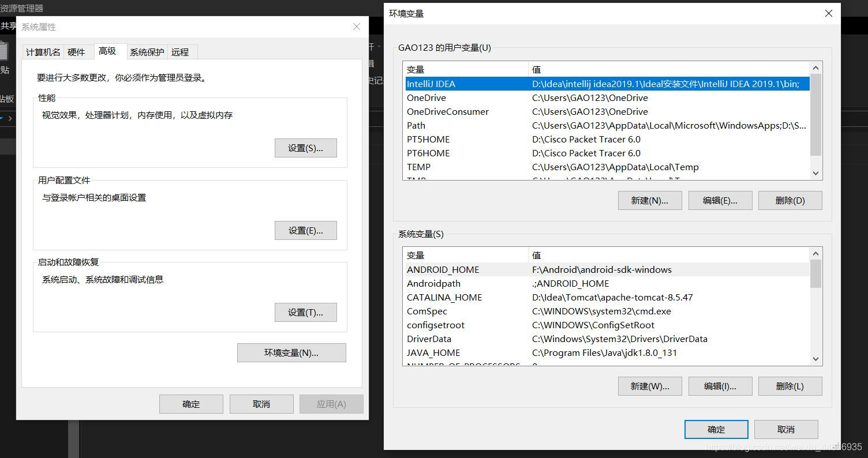Click system variables 变量 column header

466,255
